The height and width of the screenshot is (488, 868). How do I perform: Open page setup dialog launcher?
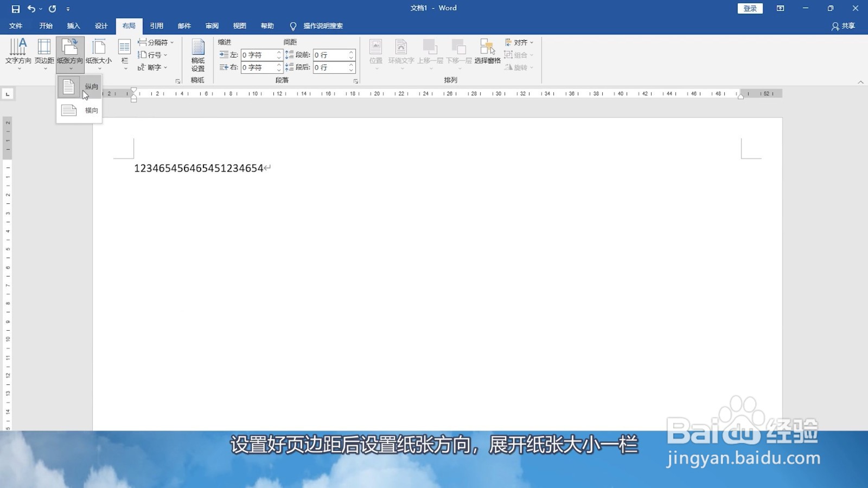click(x=177, y=81)
